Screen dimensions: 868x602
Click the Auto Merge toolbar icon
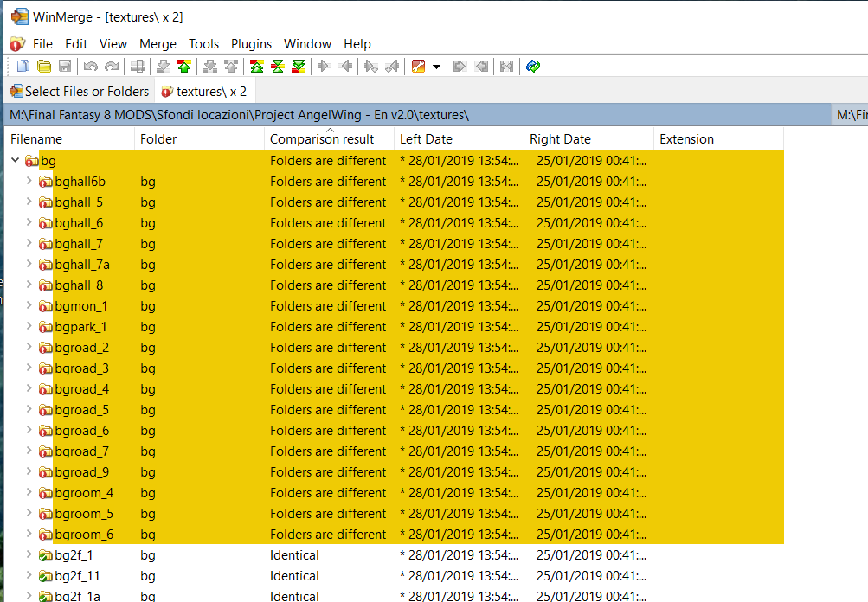point(506,67)
